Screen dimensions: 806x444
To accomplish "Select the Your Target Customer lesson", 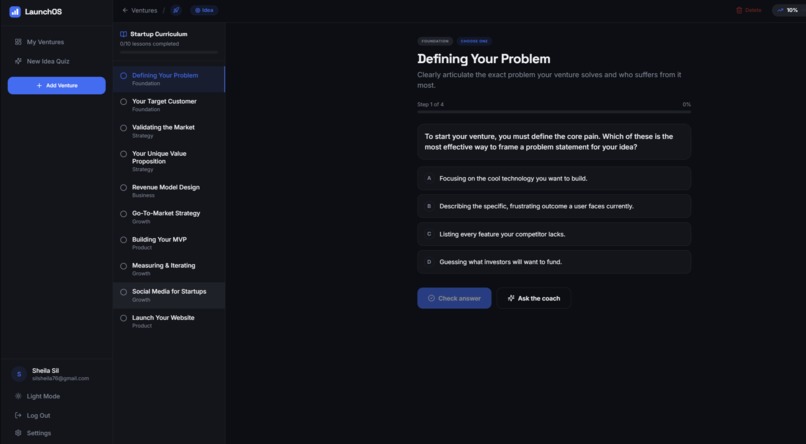I will (x=169, y=105).
